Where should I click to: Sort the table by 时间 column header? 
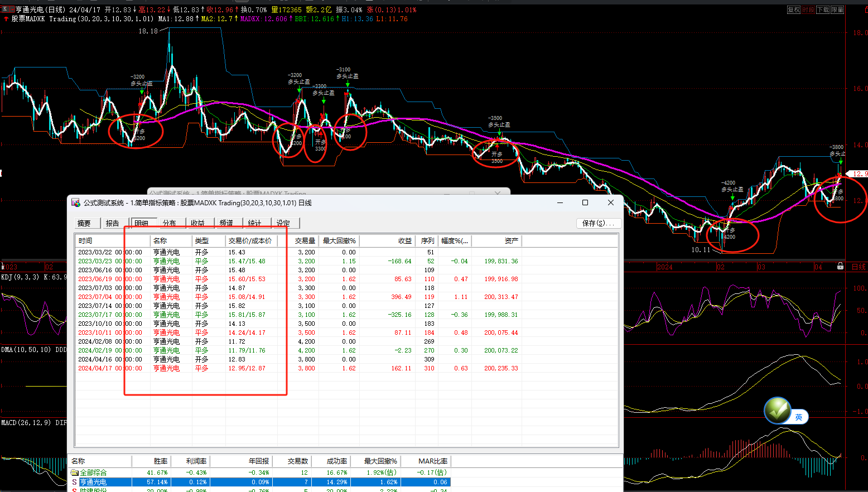point(85,240)
